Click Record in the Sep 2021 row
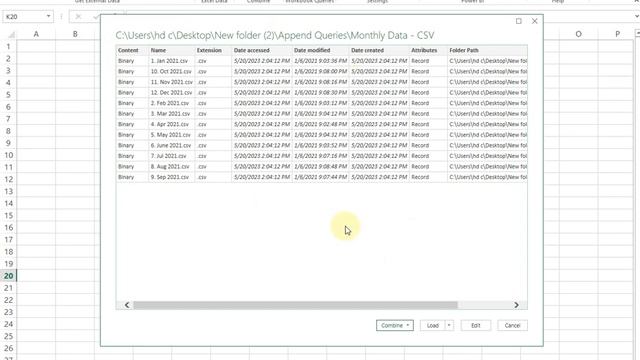Screen dimensions: 640x360 420,177
